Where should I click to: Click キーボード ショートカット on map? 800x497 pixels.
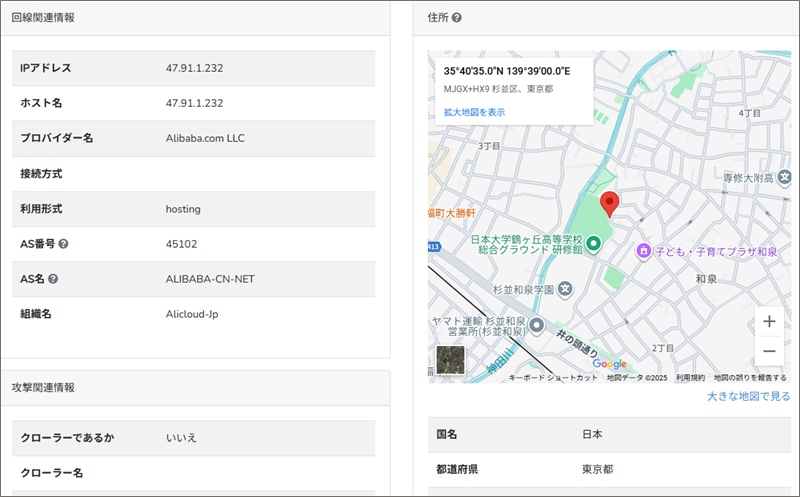tap(553, 378)
